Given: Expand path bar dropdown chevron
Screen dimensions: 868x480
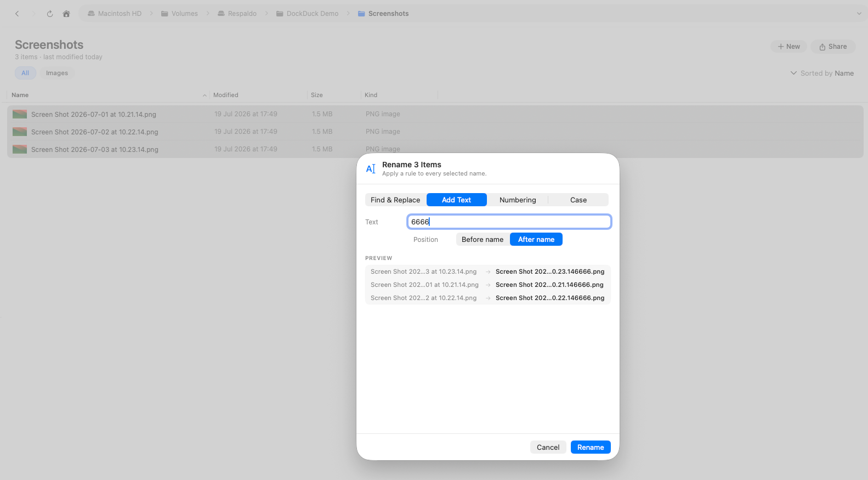Looking at the screenshot, I should click(x=859, y=14).
